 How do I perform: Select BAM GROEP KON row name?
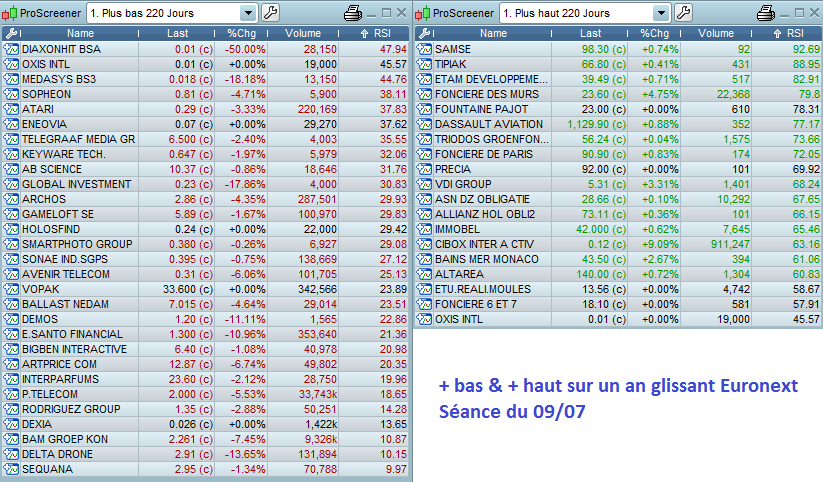[65, 439]
